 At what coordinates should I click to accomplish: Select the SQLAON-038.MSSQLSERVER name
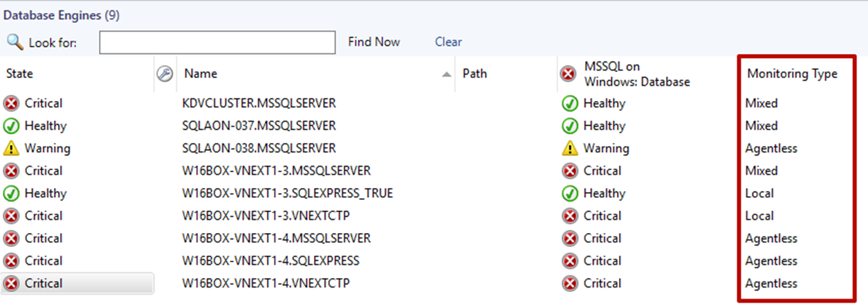[259, 149]
